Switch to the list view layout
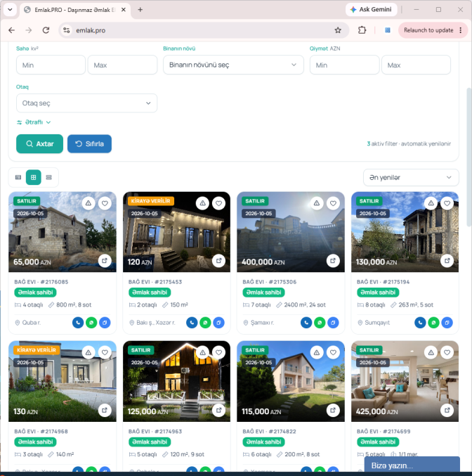 (18, 177)
